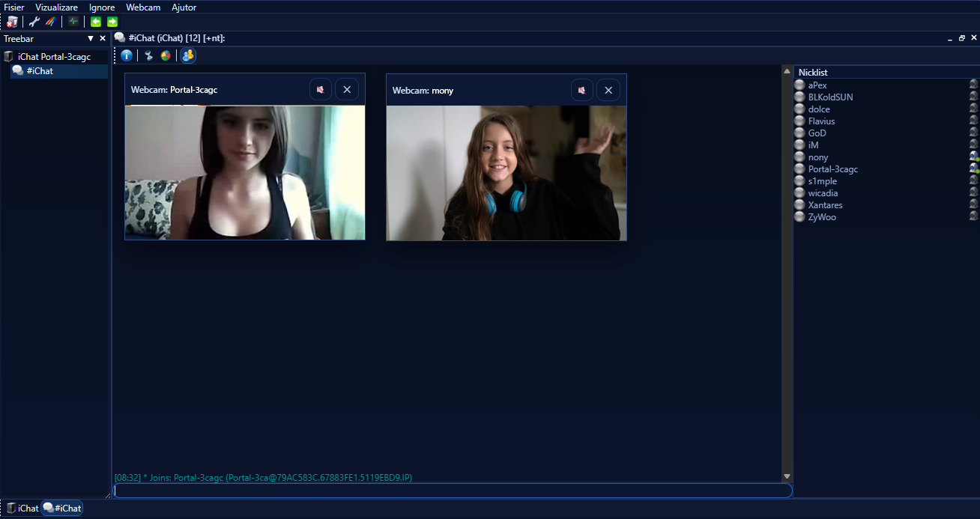Screen dimensions: 980x519
Task: Restore the #iChat channel window
Action: [962, 38]
